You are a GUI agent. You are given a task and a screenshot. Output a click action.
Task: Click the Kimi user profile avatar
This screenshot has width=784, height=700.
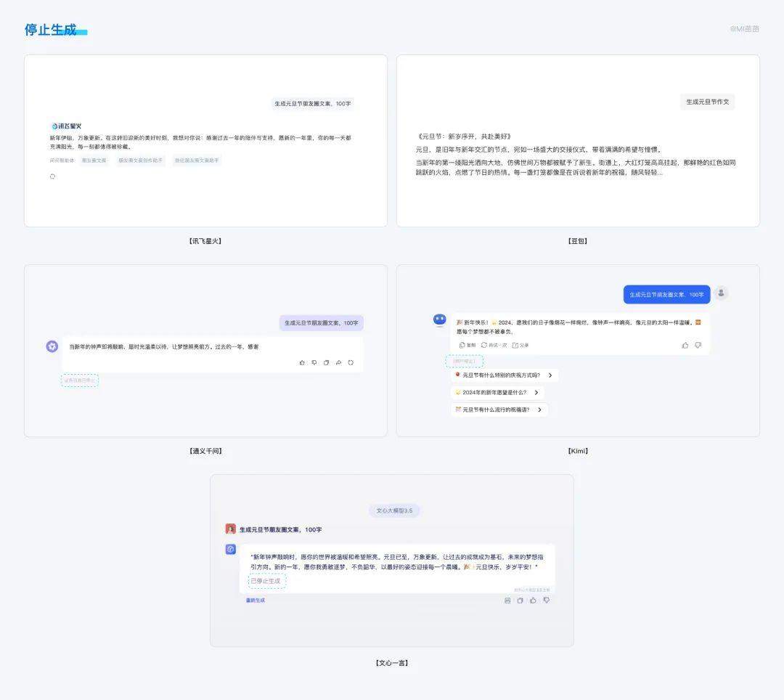(x=721, y=293)
